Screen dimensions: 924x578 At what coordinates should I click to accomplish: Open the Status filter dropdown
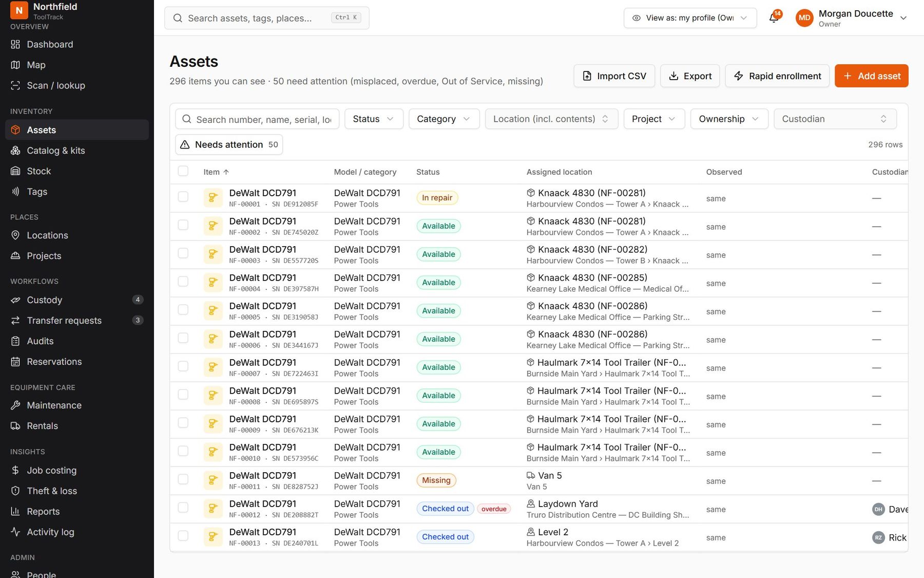tap(374, 119)
